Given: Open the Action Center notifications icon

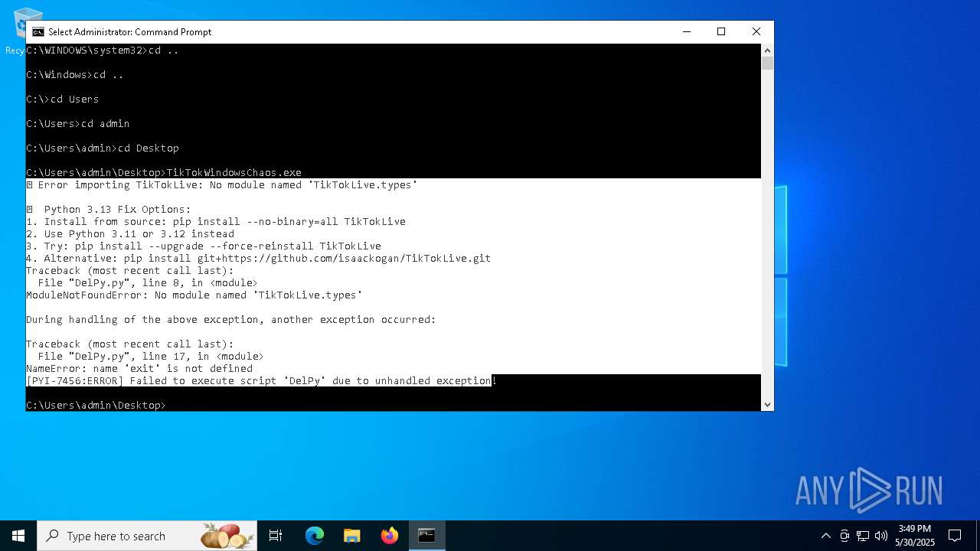Looking at the screenshot, I should click(955, 536).
